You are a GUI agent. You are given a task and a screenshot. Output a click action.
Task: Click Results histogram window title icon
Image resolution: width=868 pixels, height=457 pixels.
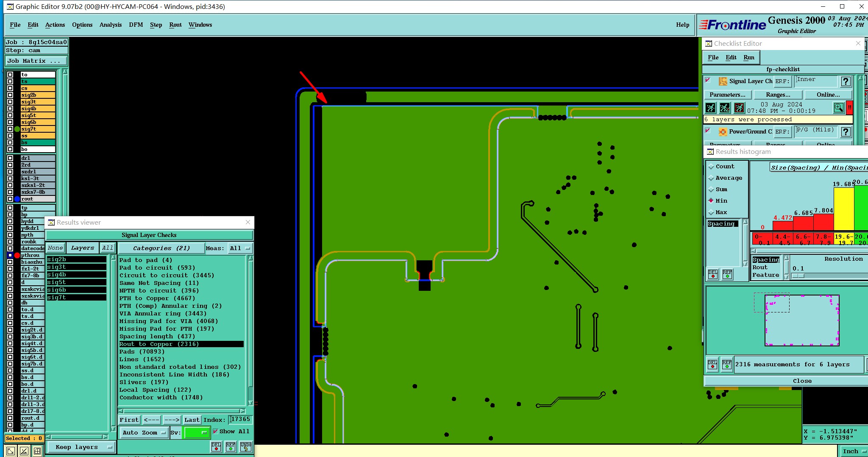coord(710,152)
